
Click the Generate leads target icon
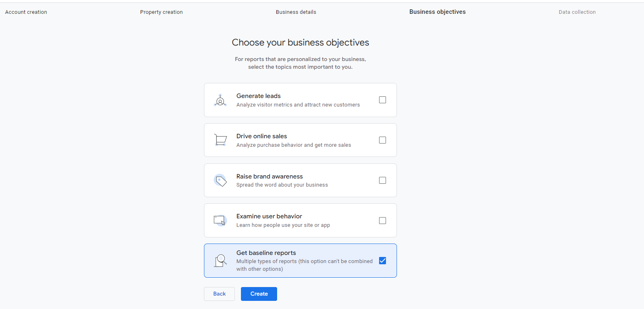(x=220, y=100)
